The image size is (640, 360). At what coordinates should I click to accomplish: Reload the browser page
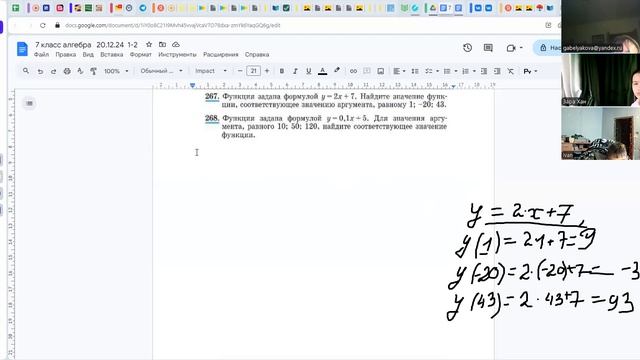[x=42, y=25]
